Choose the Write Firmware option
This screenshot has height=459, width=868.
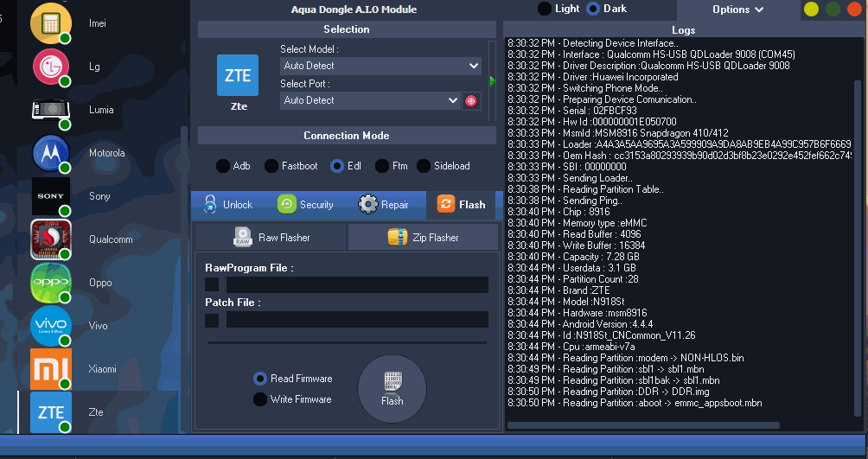tap(259, 399)
